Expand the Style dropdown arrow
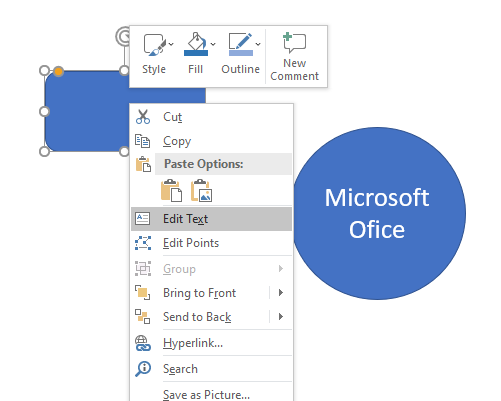 [x=171, y=44]
